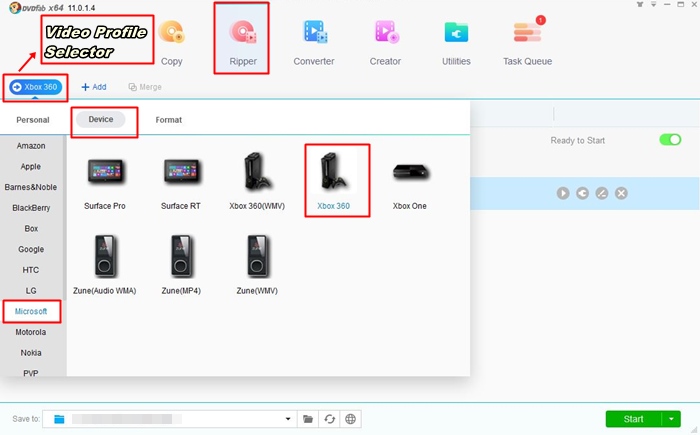Screen dimensions: 700x435
Task: Select Barnes&Noble in the device list
Action: point(31,187)
